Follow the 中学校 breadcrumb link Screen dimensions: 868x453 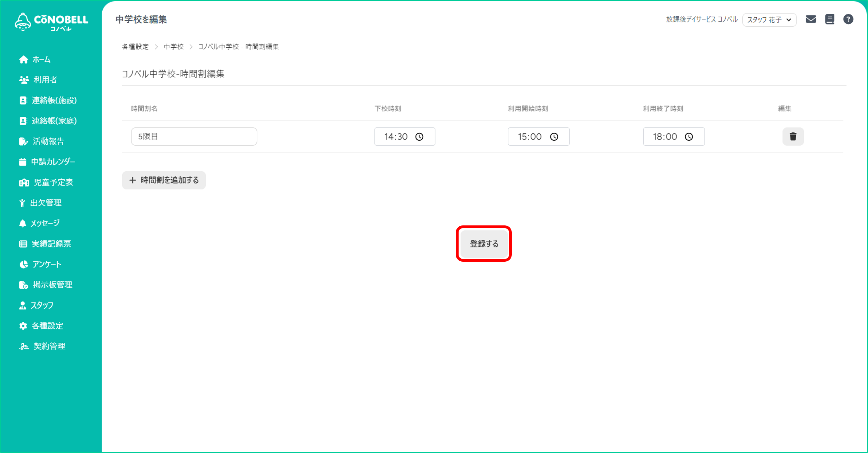coord(174,46)
